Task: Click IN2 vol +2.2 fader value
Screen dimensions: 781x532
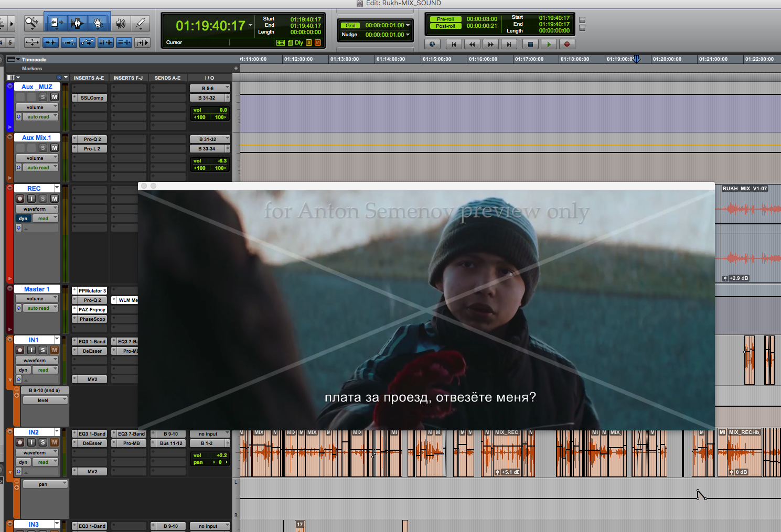Action: (222, 455)
